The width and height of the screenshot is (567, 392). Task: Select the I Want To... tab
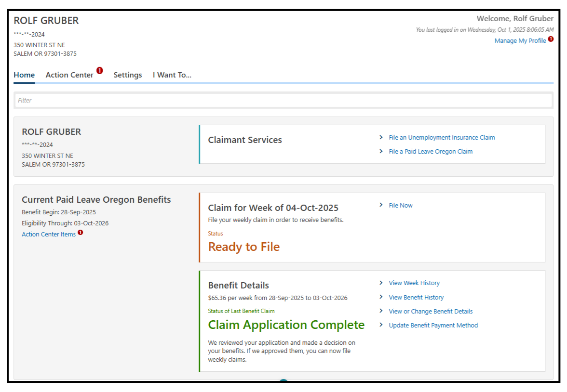[x=172, y=75]
